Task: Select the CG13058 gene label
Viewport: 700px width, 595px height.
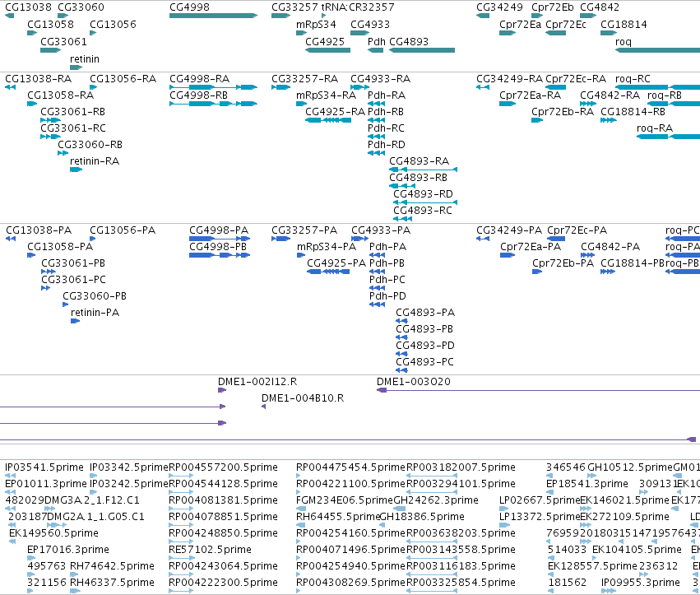Action: point(50,24)
